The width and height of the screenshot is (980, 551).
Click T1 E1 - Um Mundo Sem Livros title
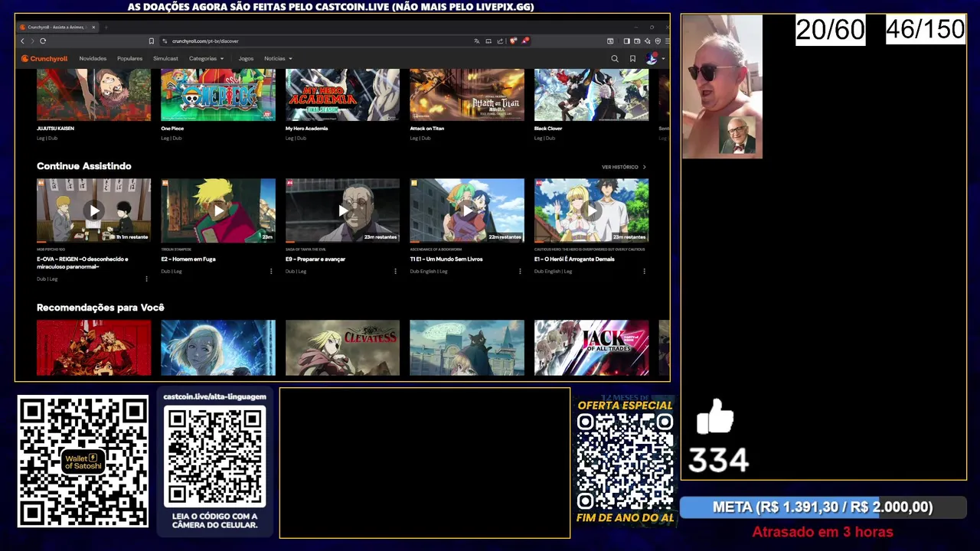click(446, 259)
